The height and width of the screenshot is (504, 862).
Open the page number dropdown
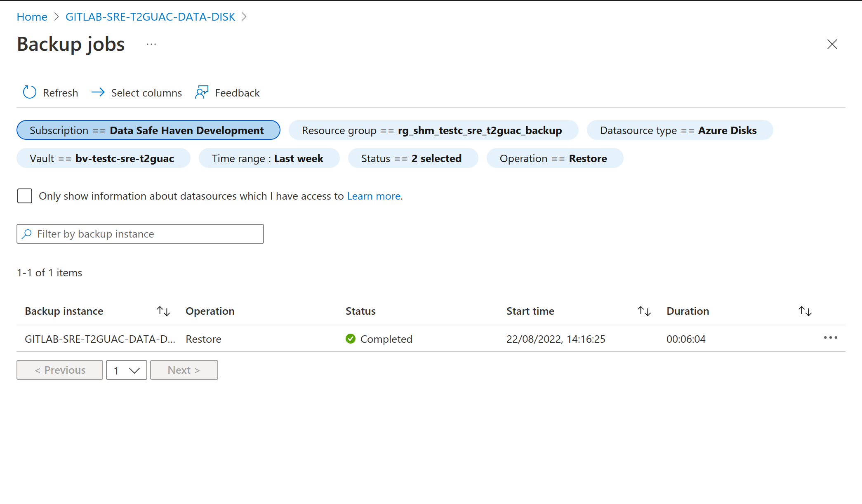click(x=127, y=370)
